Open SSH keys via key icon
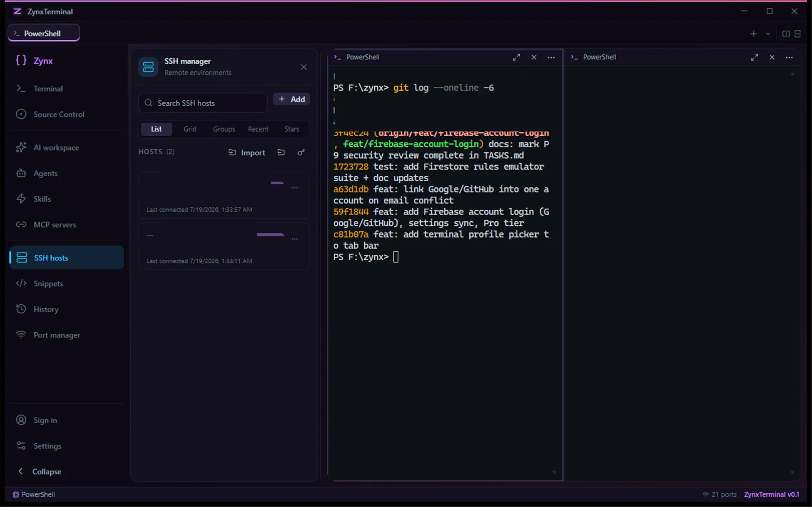812x507 pixels. 301,152
